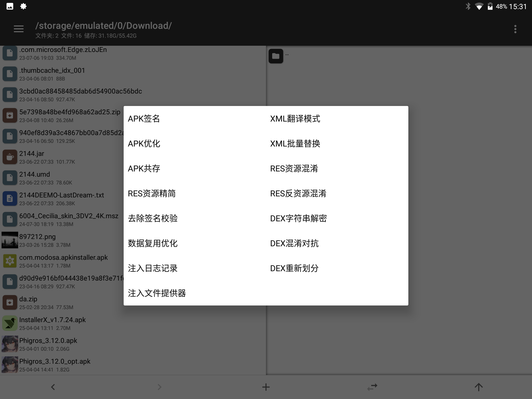The image size is (532, 399).
Task: Select DEX字符串解密 menu item
Action: 298,218
